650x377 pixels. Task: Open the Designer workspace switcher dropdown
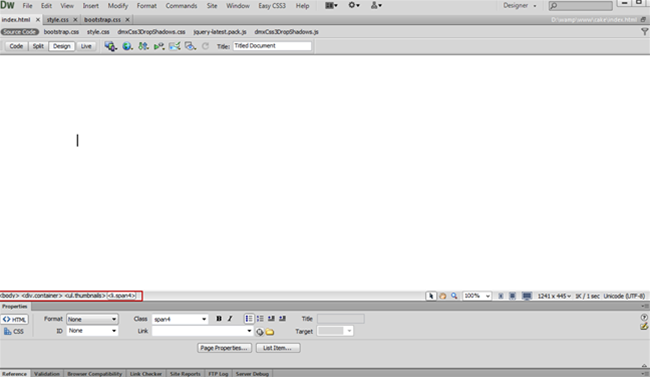[x=519, y=5]
